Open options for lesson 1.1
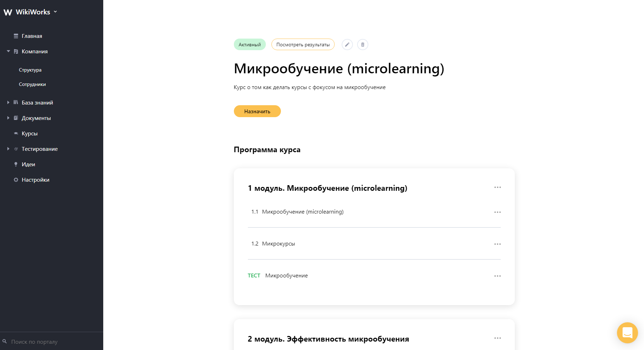The image size is (644, 350). 498,212
